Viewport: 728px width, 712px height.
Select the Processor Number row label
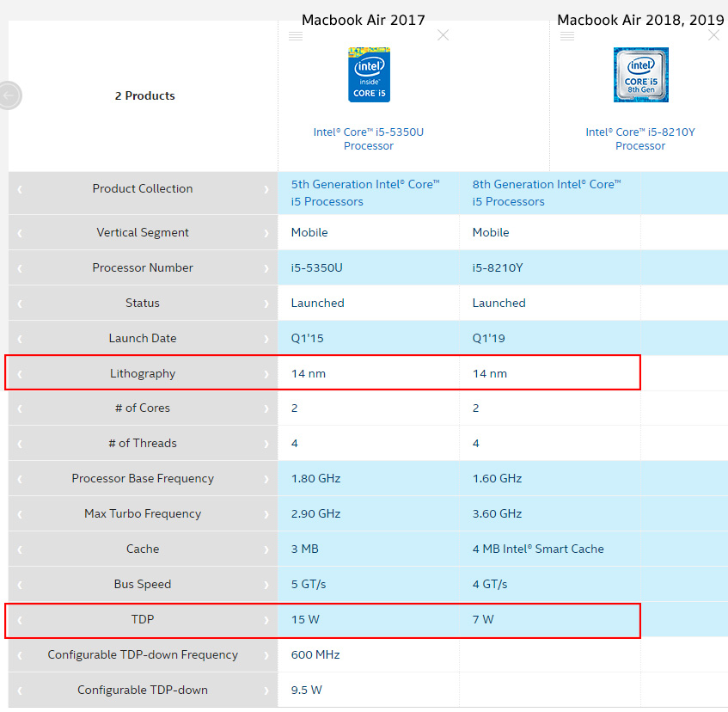[x=143, y=267]
